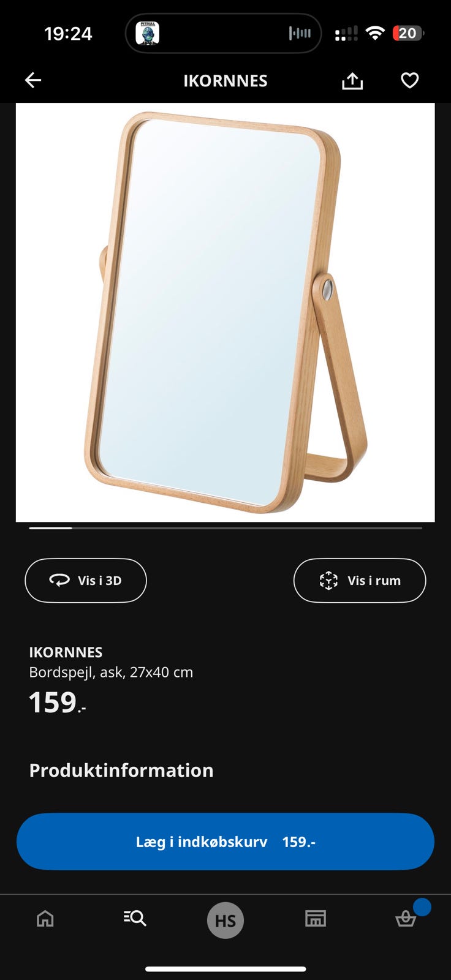This screenshot has width=451, height=980.
Task: Tap the Dynamic Island music activity
Action: point(224,33)
